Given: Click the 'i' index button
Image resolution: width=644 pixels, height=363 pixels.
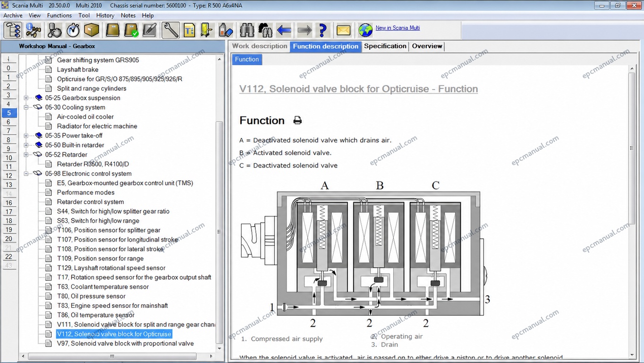Looking at the screenshot, I should click(8, 59).
